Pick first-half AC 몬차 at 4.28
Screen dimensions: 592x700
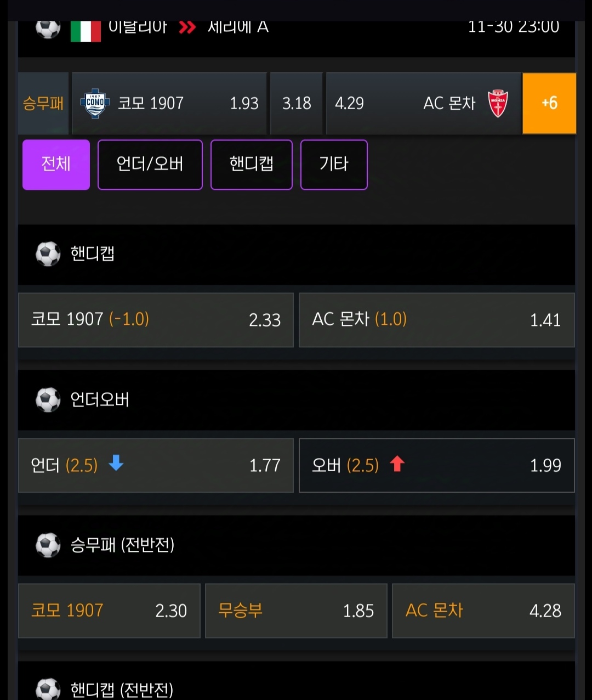click(483, 611)
